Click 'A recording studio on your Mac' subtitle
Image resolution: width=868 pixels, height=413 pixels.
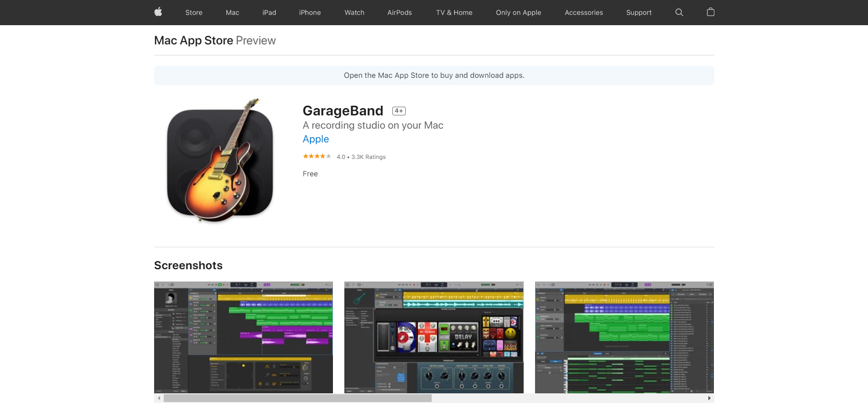click(373, 125)
